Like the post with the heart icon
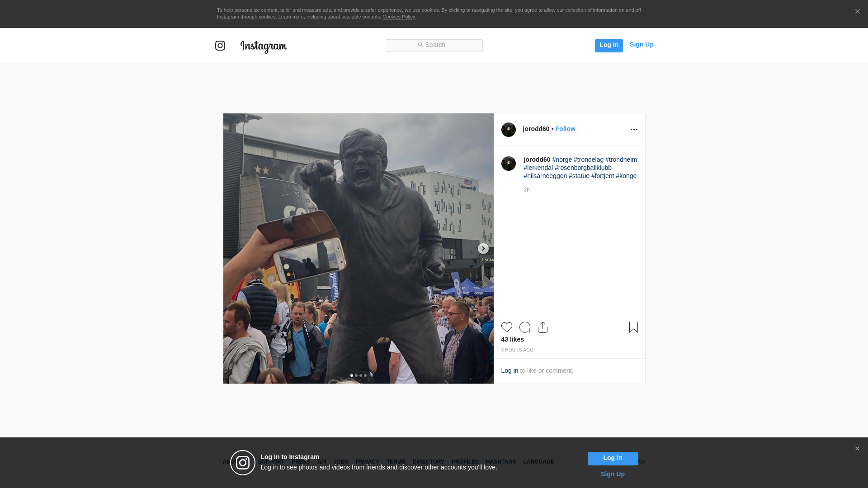The height and width of the screenshot is (488, 868). [x=507, y=327]
